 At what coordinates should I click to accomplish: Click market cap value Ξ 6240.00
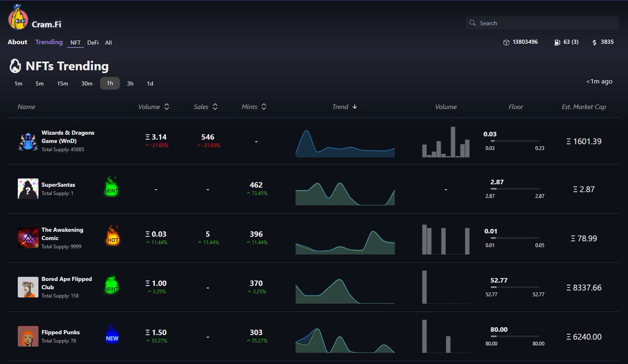coord(584,336)
